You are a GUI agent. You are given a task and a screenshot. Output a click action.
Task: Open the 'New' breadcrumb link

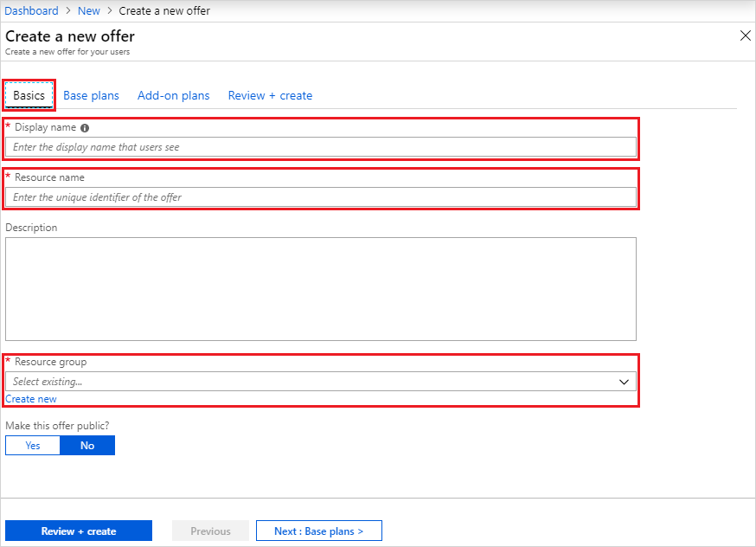pos(88,10)
